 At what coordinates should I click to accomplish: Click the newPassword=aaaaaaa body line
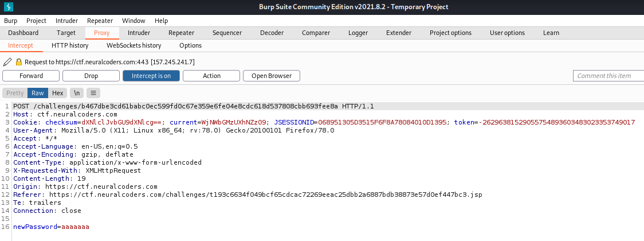[x=52, y=227]
